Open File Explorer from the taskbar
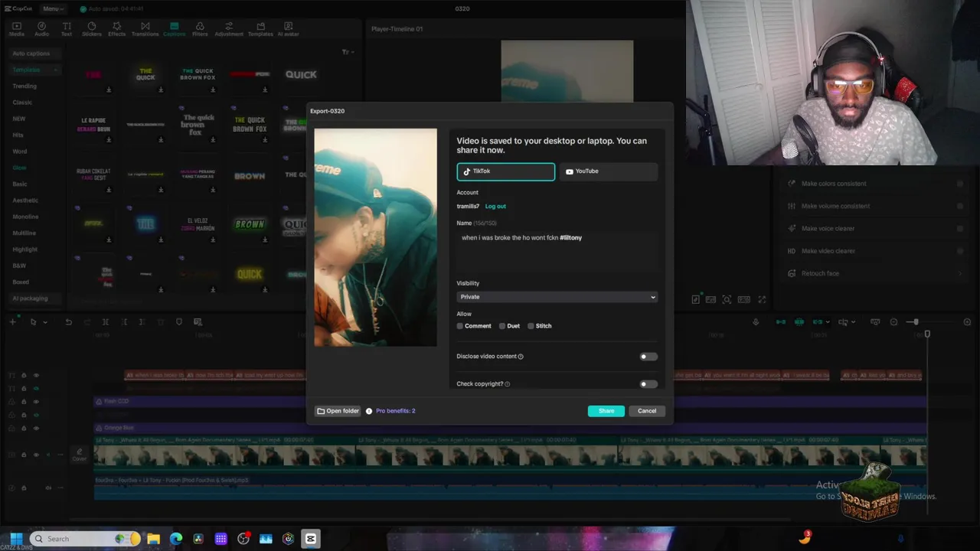This screenshot has height=551, width=980. [x=153, y=539]
